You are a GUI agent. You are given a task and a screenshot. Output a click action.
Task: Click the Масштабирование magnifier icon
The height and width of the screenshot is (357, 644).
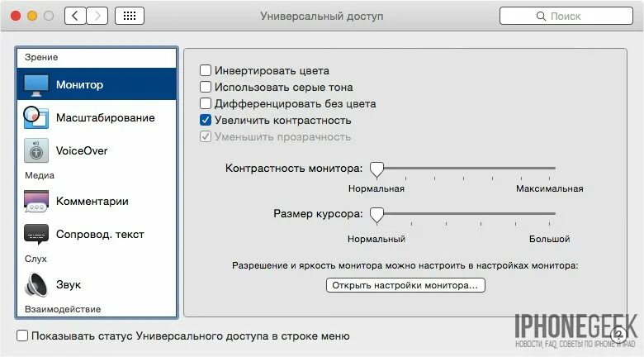coord(36,117)
